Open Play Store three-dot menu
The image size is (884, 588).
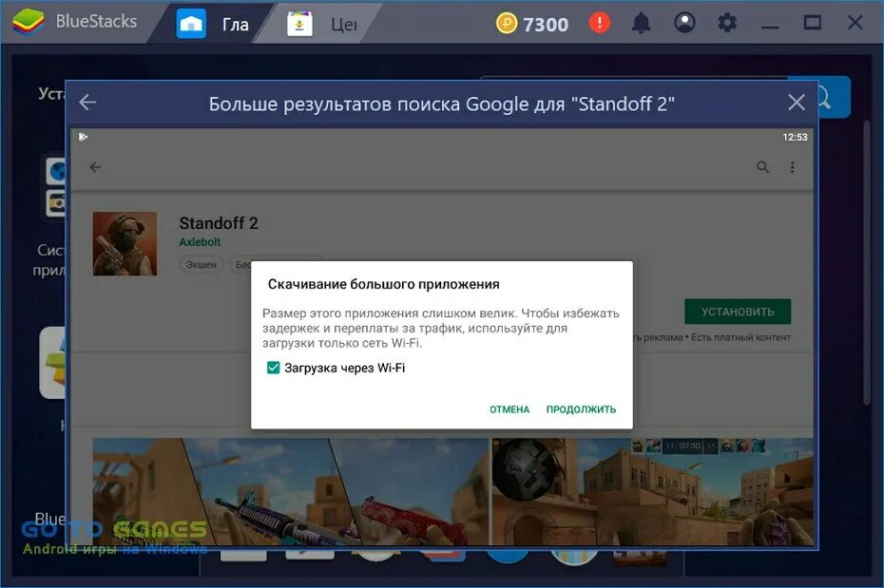coord(792,167)
